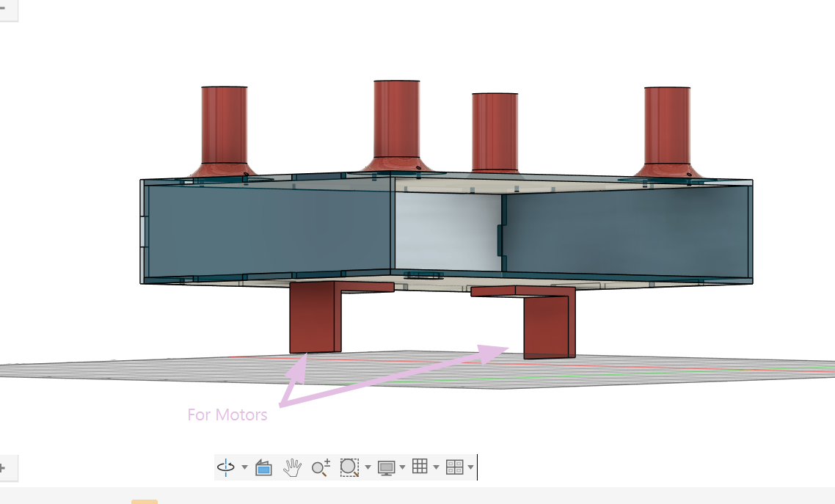Choose the Zoom Window tool
The image size is (835, 504).
(349, 467)
